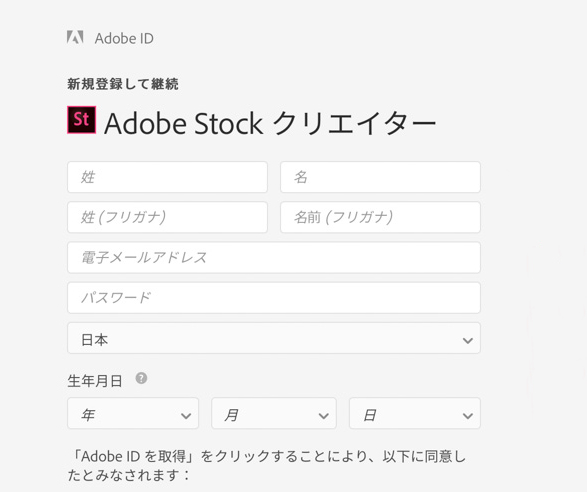Screen dimensions: 587x492
Task: Focus the 姓 last name field
Action: (167, 177)
